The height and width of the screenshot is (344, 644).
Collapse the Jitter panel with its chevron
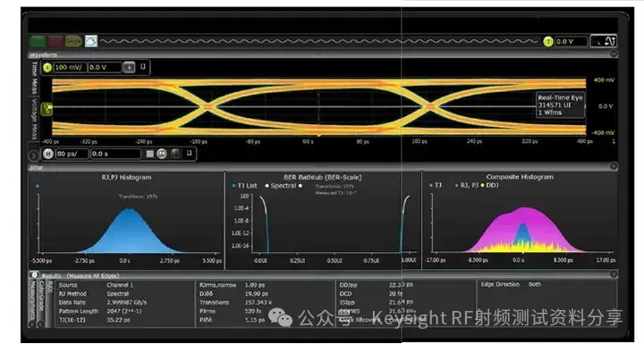pos(614,166)
